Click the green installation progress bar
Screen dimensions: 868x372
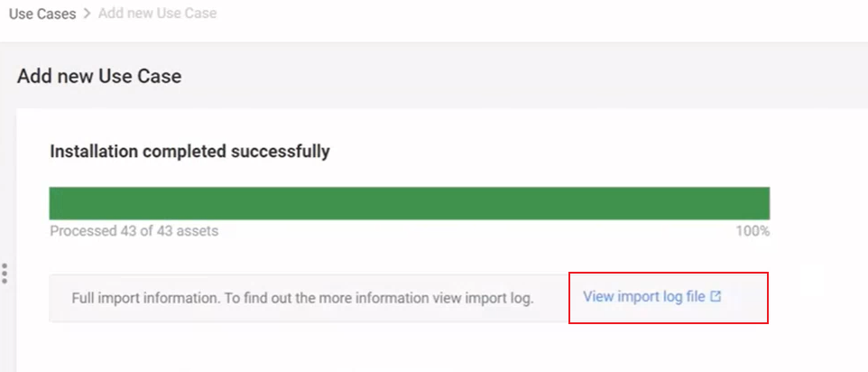click(x=409, y=203)
